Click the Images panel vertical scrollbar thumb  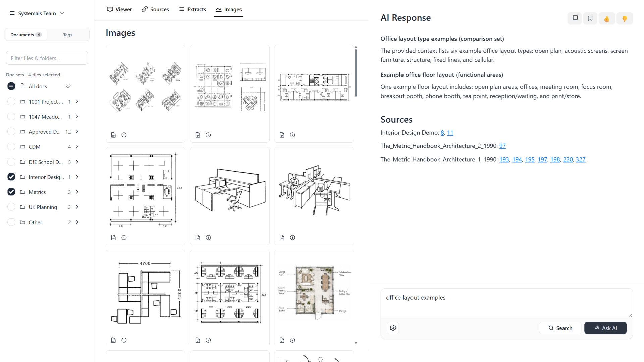[x=356, y=72]
